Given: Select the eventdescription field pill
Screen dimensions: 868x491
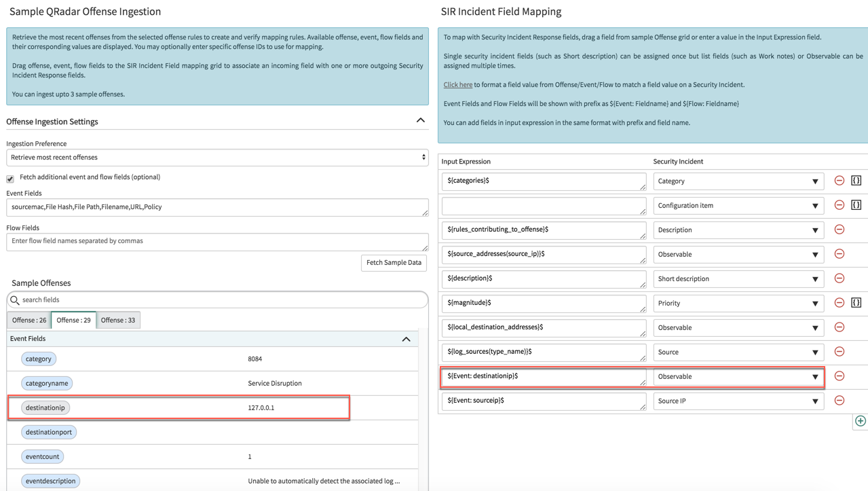Looking at the screenshot, I should pos(51,481).
